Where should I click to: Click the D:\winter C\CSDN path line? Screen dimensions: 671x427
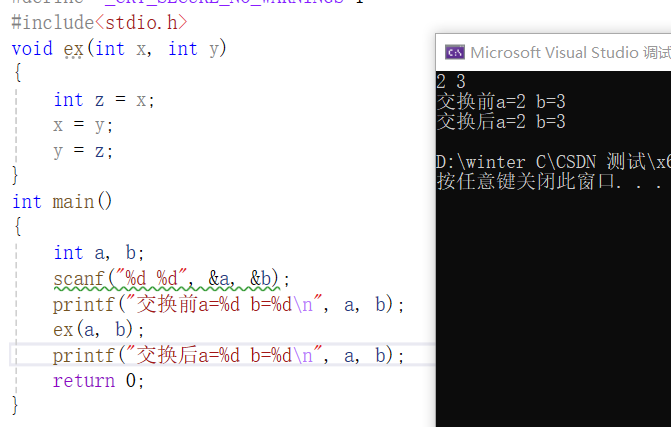coord(553,162)
